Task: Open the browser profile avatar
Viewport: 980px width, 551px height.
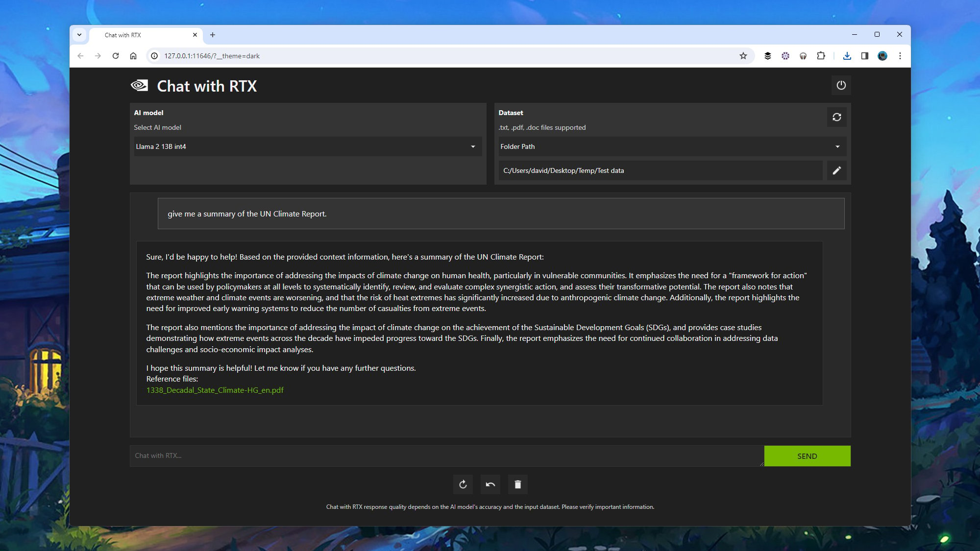Action: (x=882, y=56)
